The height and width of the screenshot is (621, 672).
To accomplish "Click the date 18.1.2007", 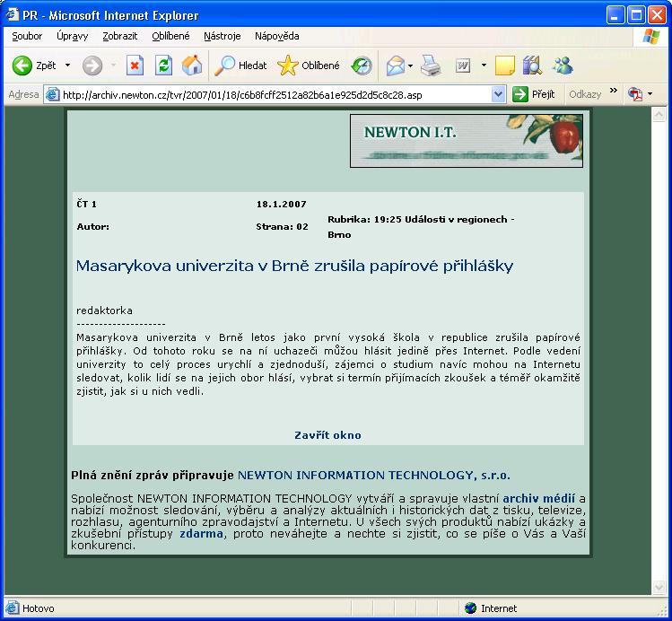I will click(x=282, y=205).
